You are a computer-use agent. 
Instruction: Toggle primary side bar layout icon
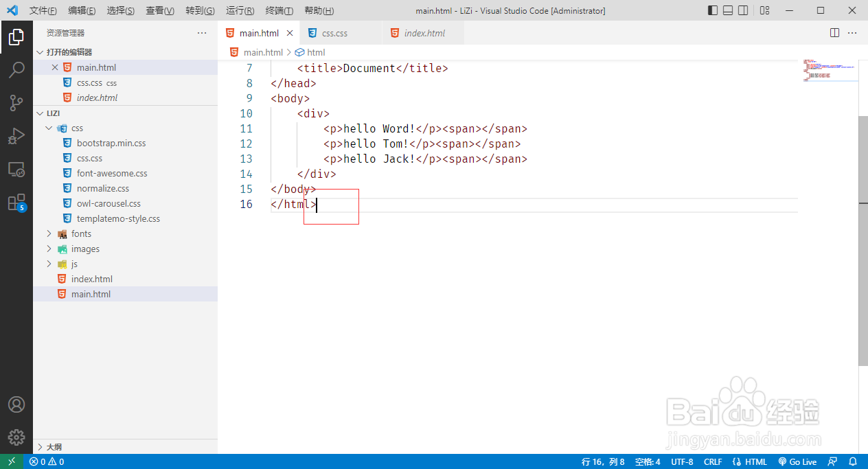[x=712, y=10]
